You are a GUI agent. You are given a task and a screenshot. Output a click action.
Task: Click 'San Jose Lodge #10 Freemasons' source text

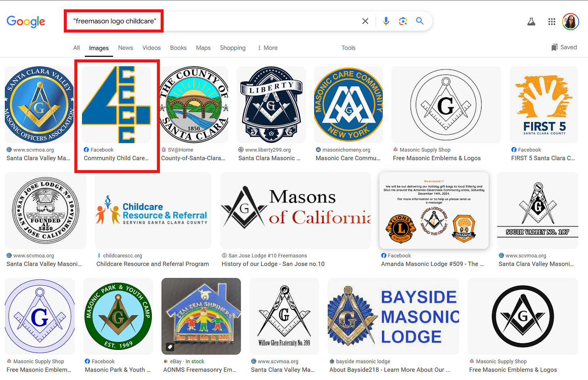pos(268,255)
